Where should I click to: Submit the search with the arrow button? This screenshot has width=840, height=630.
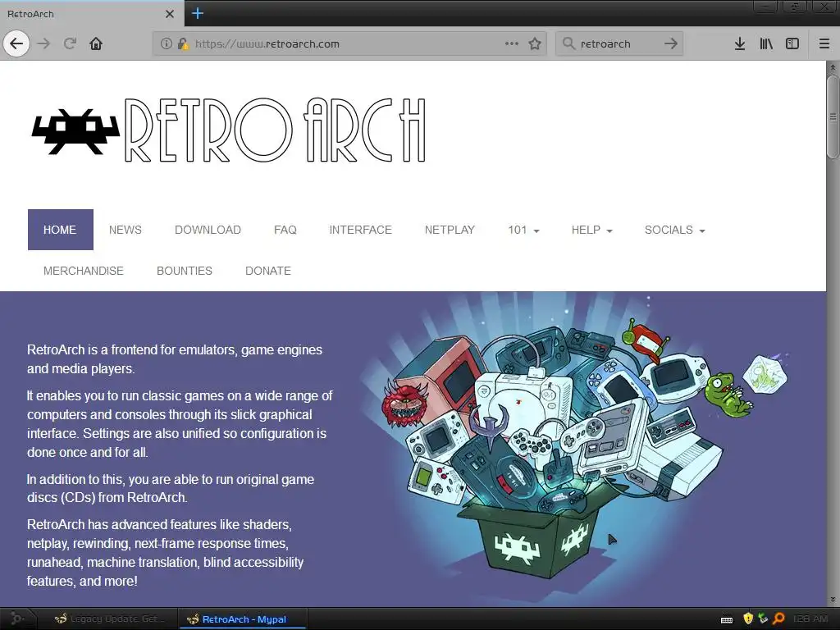click(671, 43)
